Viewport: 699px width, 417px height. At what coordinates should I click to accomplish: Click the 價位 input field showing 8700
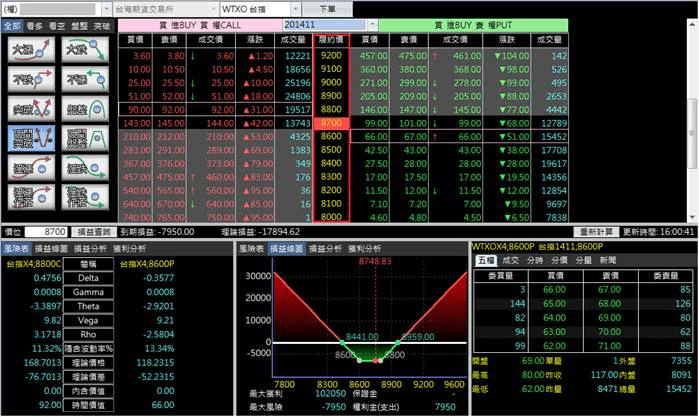pyautogui.click(x=50, y=230)
